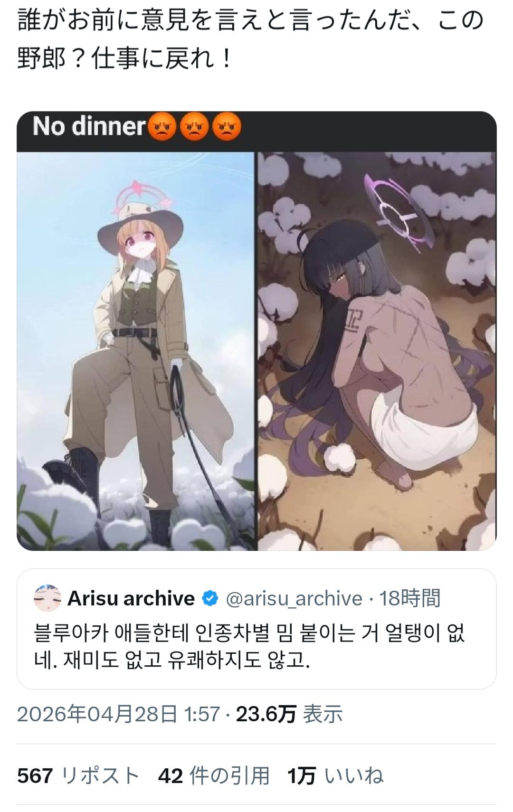This screenshot has height=812, width=513.
Task: Show the 1万 いいね likes list
Action: point(335,776)
